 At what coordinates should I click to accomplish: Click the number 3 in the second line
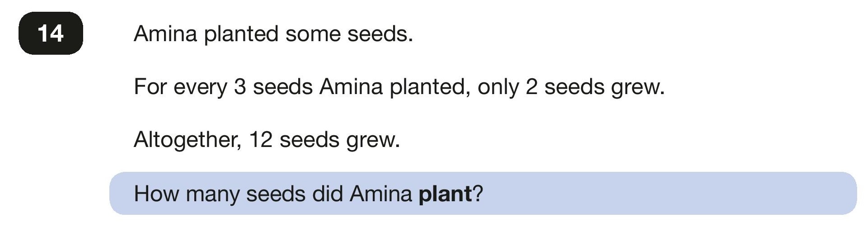click(240, 87)
